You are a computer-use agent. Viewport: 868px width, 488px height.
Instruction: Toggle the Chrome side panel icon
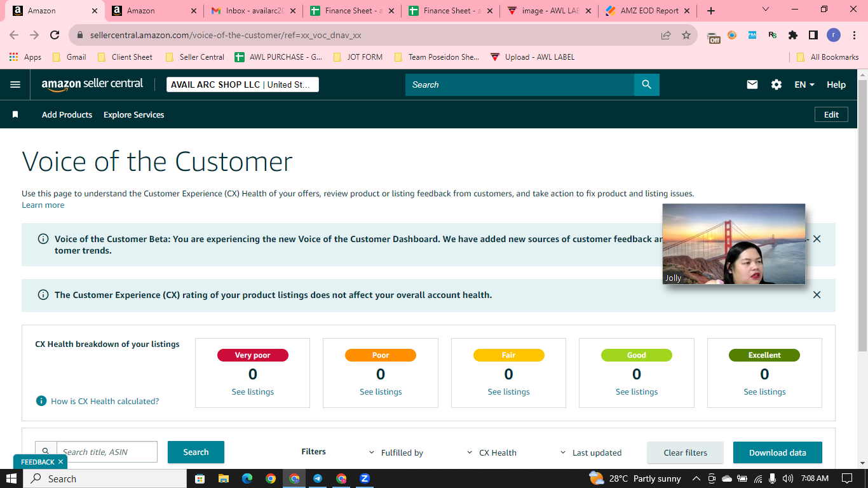[x=813, y=36]
